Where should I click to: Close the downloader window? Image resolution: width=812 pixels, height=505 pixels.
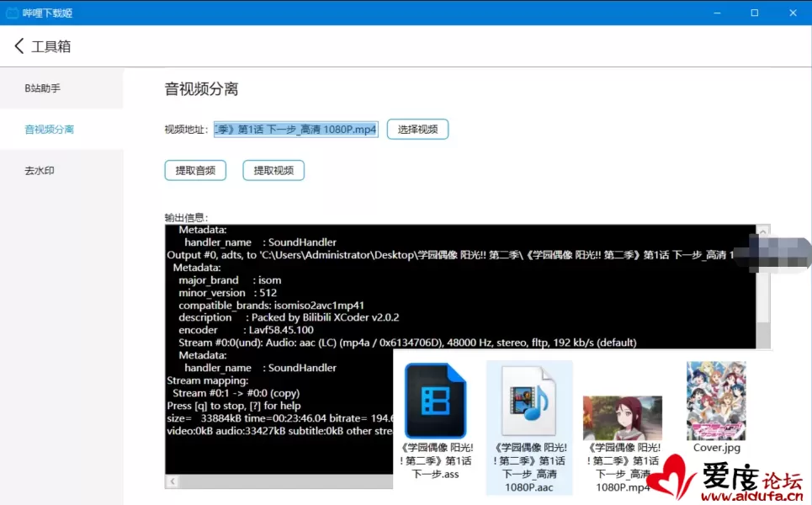pos(793,13)
